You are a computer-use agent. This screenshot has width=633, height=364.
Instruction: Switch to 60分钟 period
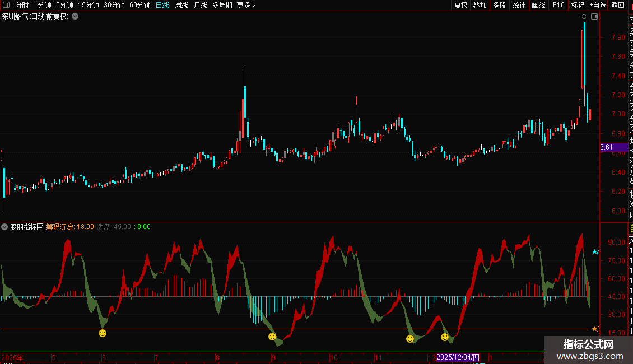(140, 5)
